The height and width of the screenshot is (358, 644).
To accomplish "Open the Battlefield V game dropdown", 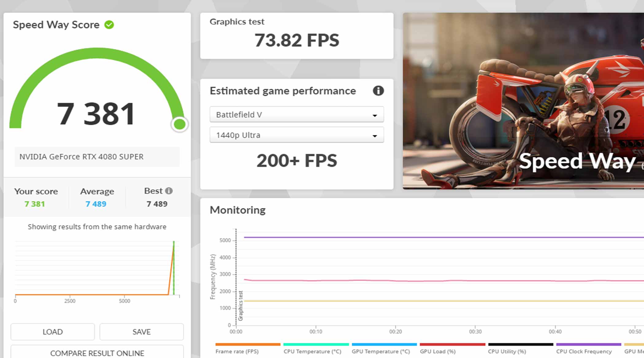I will click(x=297, y=114).
